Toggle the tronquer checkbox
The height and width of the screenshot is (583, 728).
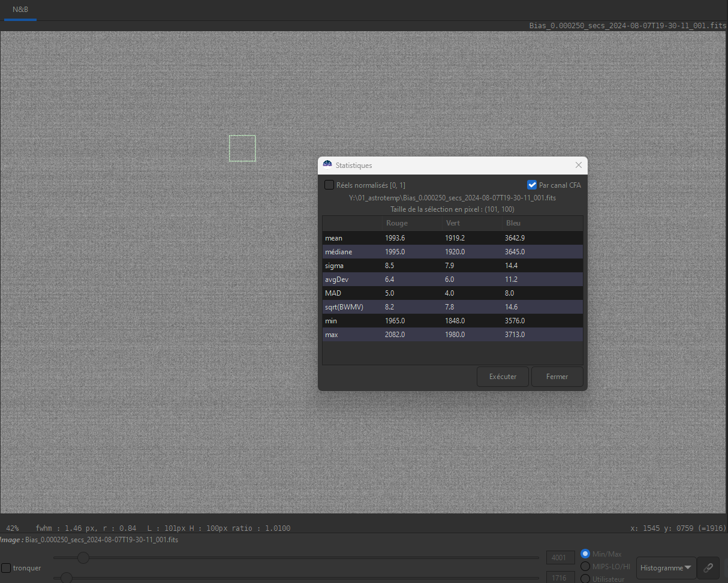(x=6, y=568)
